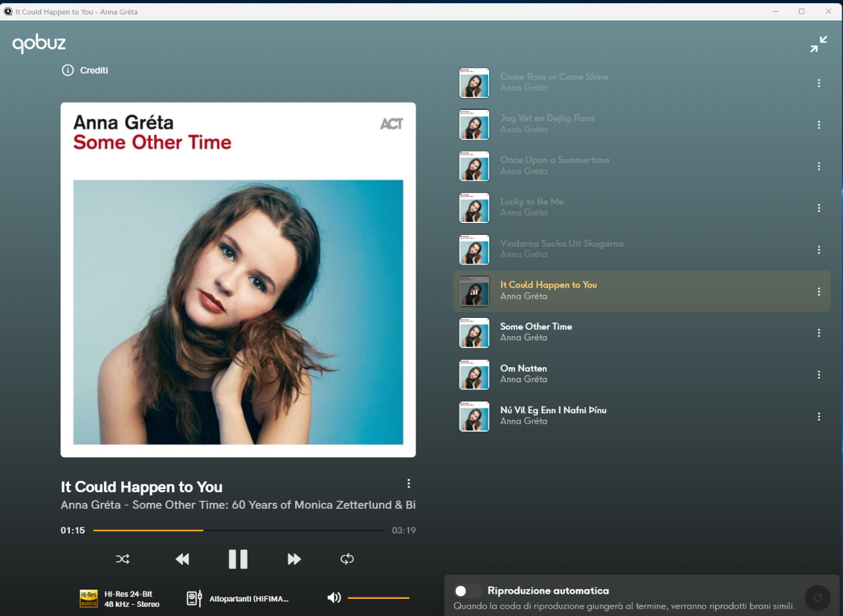
Task: Collapse the full-screen player view
Action: click(819, 44)
